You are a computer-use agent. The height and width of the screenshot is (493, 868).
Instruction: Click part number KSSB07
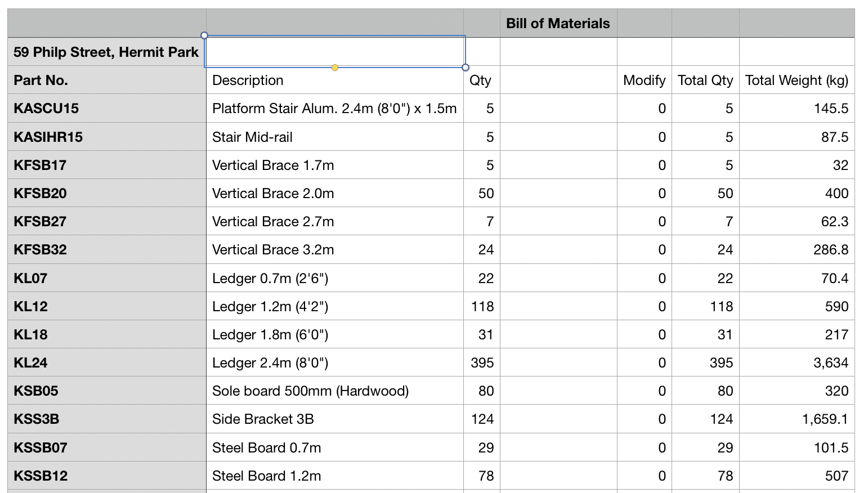click(107, 447)
